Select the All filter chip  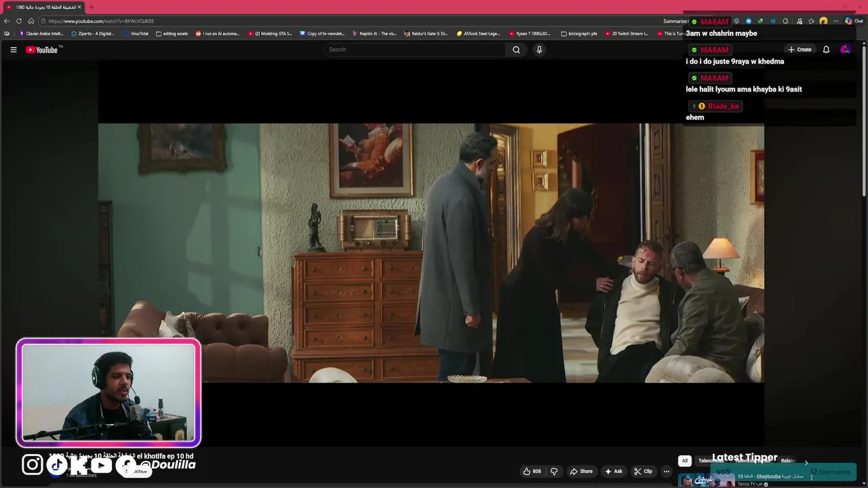pos(684,461)
